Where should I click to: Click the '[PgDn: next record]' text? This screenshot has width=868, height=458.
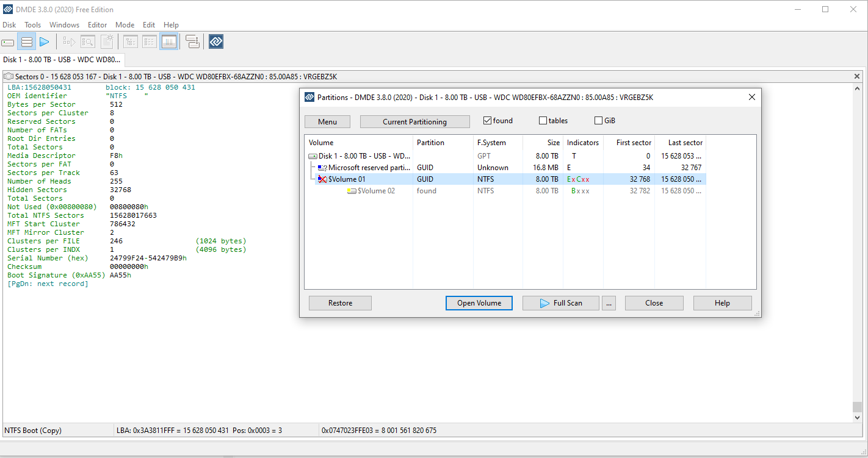(x=48, y=284)
